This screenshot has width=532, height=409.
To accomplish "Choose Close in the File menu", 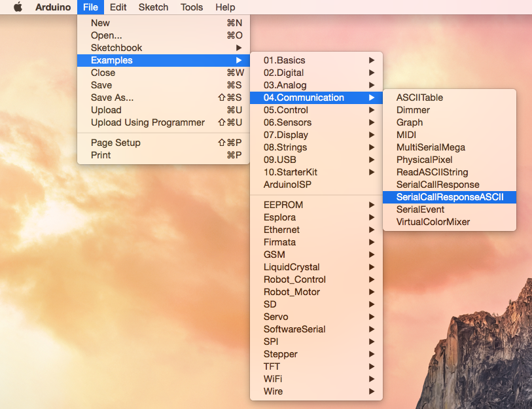I will coord(164,73).
